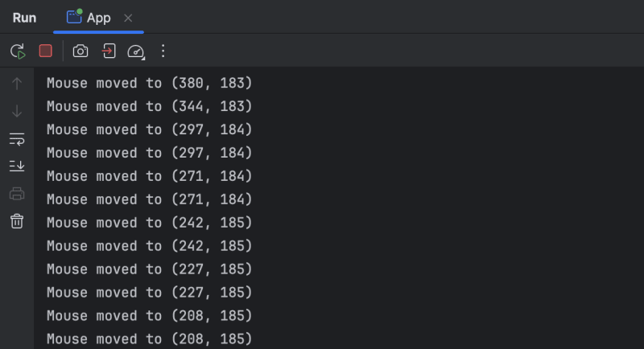Open the profiler gauge dropdown
The image size is (644, 349).
click(135, 51)
